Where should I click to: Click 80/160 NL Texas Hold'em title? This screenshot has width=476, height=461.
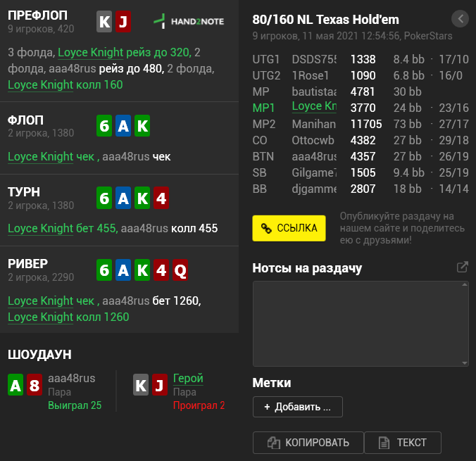click(x=325, y=20)
